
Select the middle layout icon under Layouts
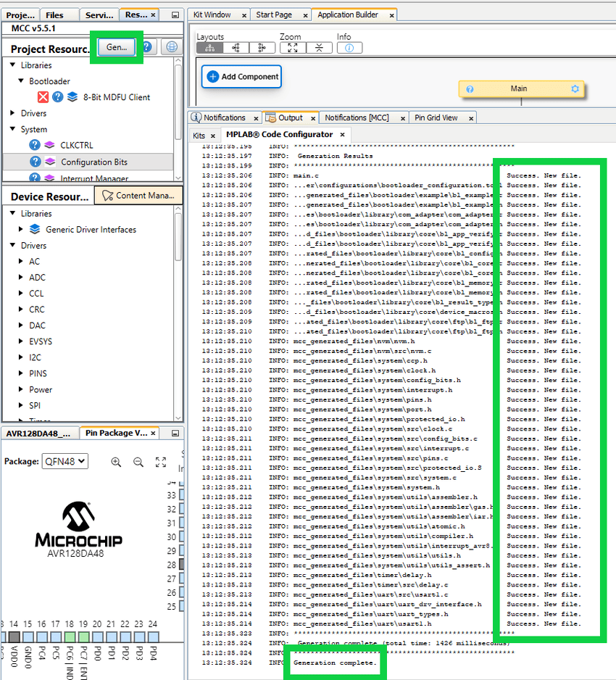tap(236, 48)
